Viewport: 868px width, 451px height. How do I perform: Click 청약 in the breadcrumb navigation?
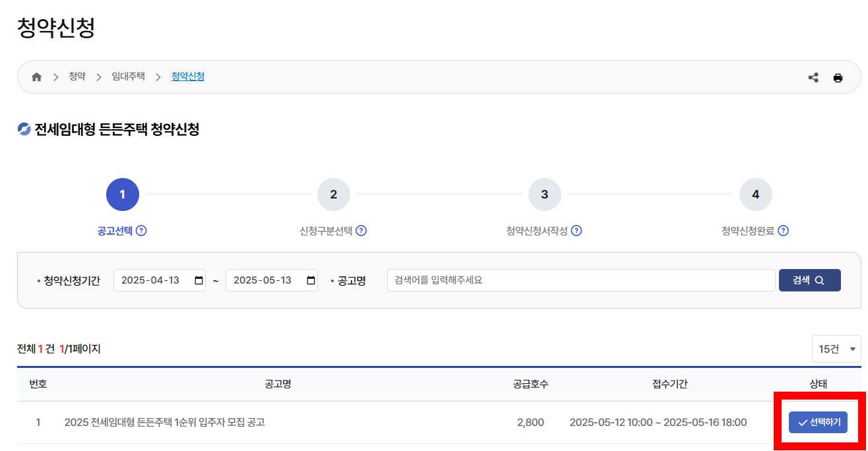pyautogui.click(x=77, y=76)
